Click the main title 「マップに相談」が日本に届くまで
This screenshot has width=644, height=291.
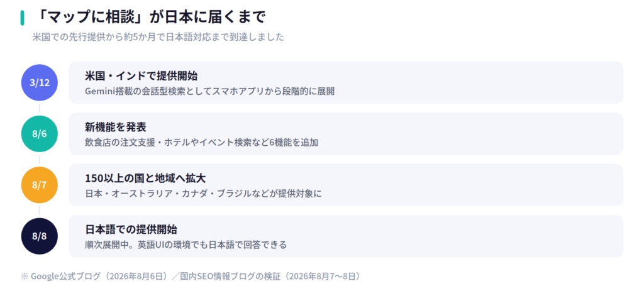pos(150,17)
